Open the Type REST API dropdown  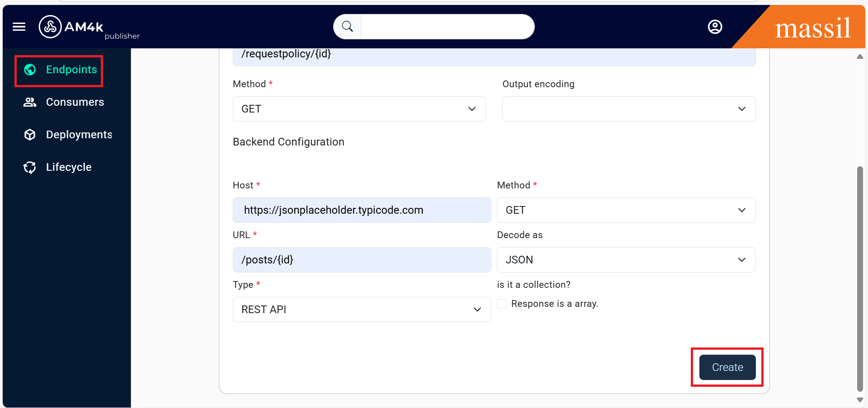click(x=362, y=310)
